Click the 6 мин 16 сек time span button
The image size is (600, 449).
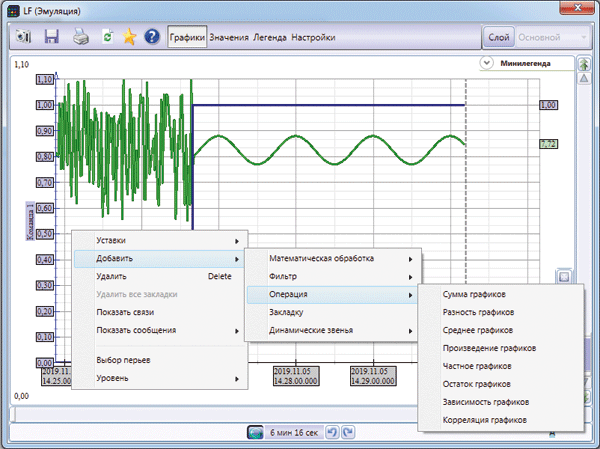(x=294, y=433)
